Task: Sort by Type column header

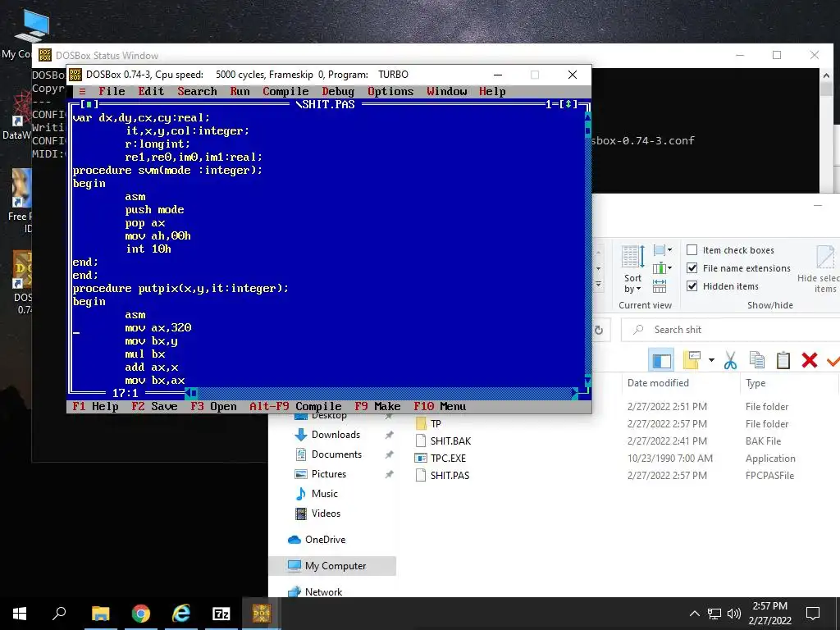Action: click(756, 383)
